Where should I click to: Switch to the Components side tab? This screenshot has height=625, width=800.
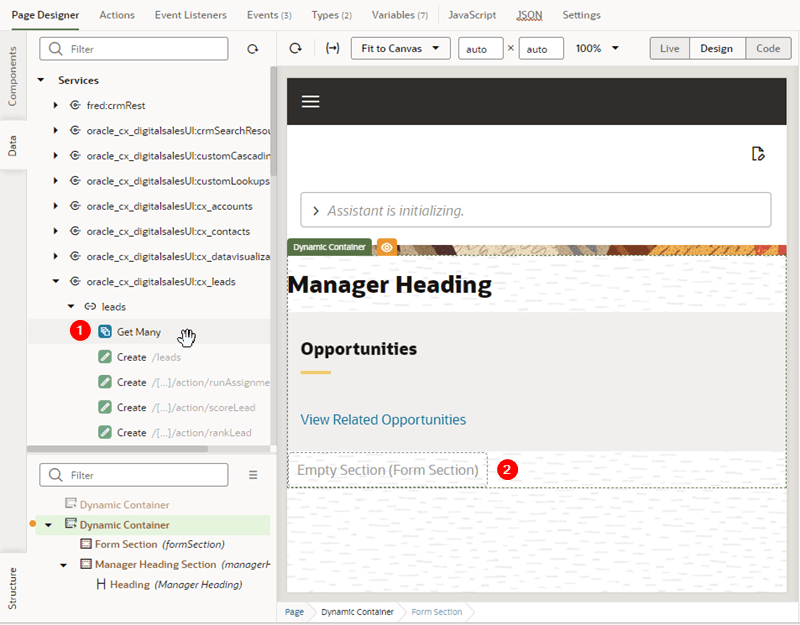pos(12,77)
